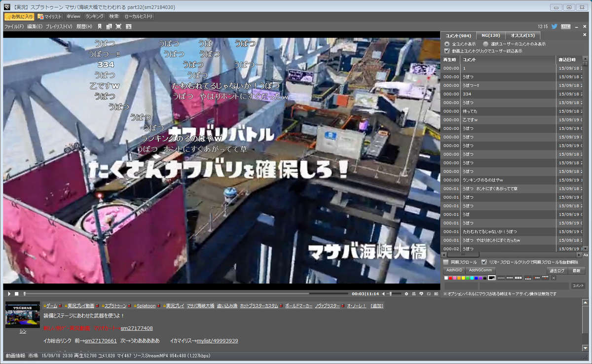Pick the yellow comment color swatch
The image size is (592, 364).
(463, 278)
